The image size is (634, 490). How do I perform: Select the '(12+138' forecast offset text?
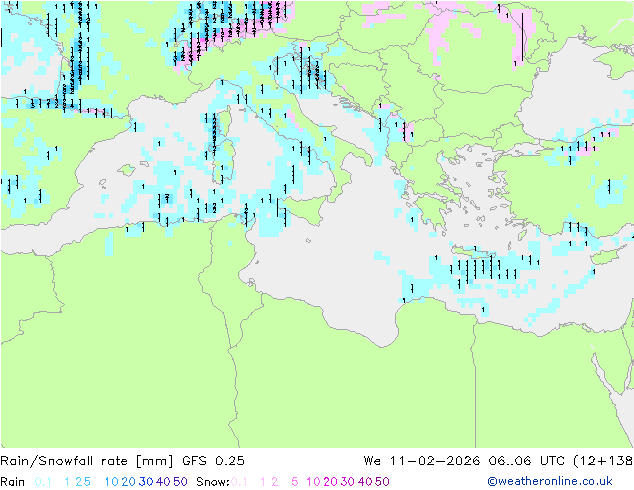pos(603,461)
